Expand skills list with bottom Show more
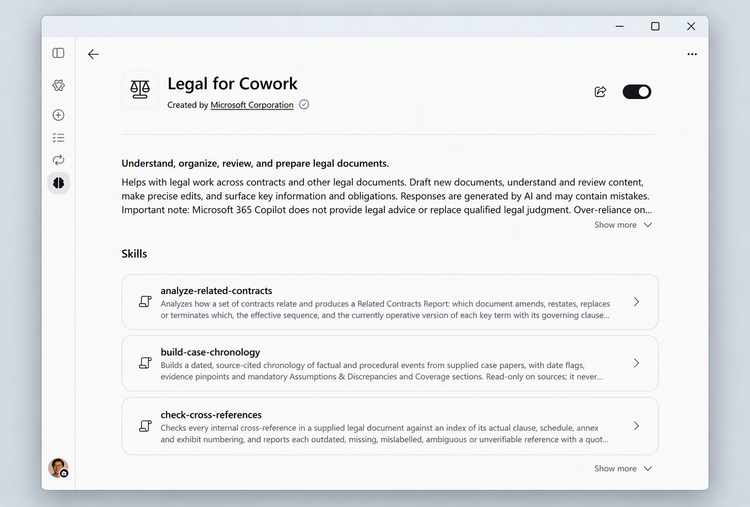Screen dimensions: 750x507 pos(623,469)
